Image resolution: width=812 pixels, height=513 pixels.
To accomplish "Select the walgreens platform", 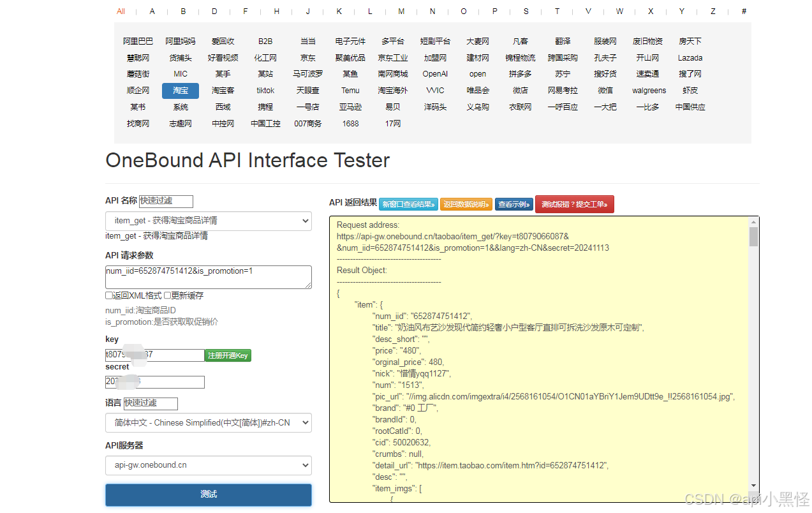I will pos(649,91).
